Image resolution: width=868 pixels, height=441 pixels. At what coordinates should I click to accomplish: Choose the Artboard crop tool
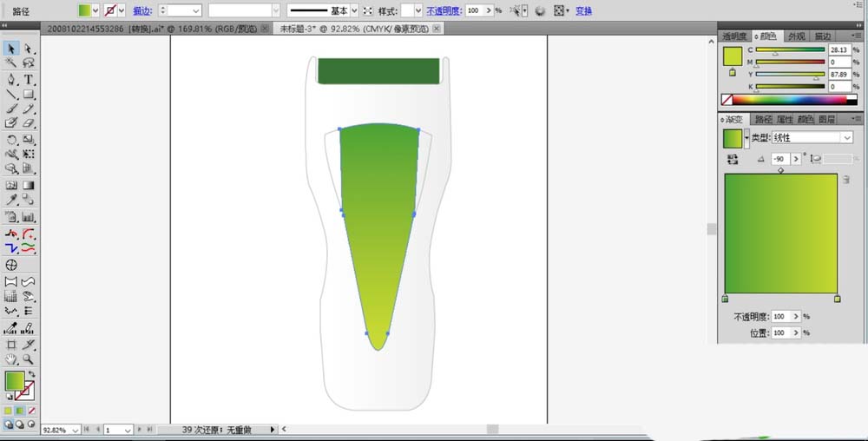(x=10, y=345)
